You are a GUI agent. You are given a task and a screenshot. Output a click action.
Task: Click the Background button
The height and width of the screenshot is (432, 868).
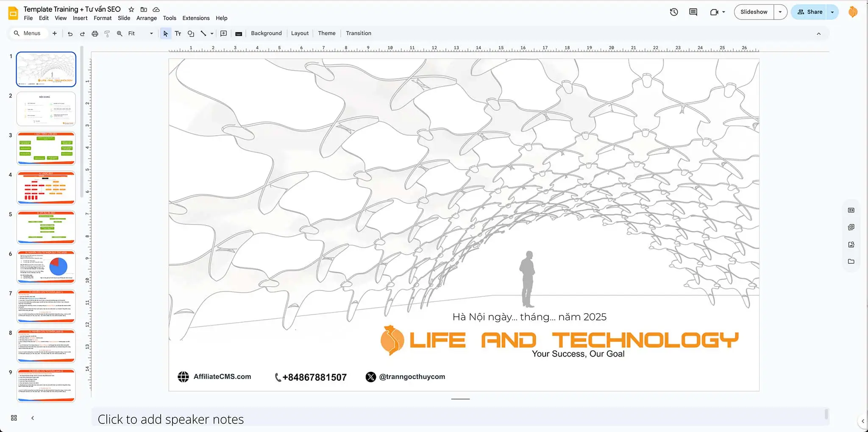tap(266, 33)
